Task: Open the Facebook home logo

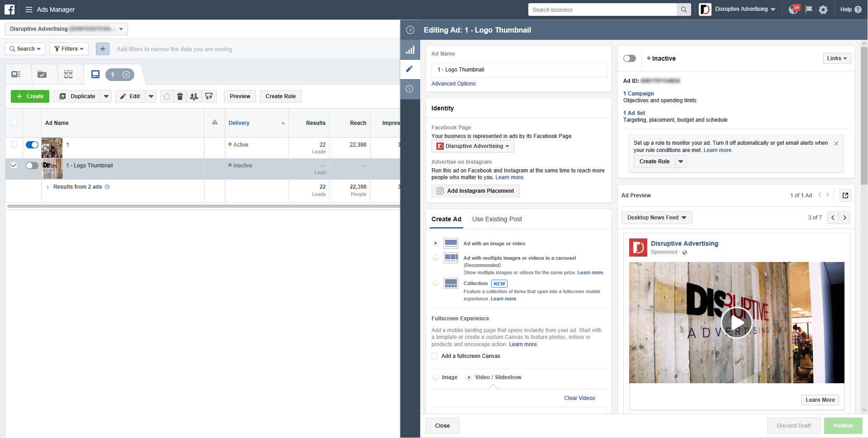Action: (x=9, y=10)
